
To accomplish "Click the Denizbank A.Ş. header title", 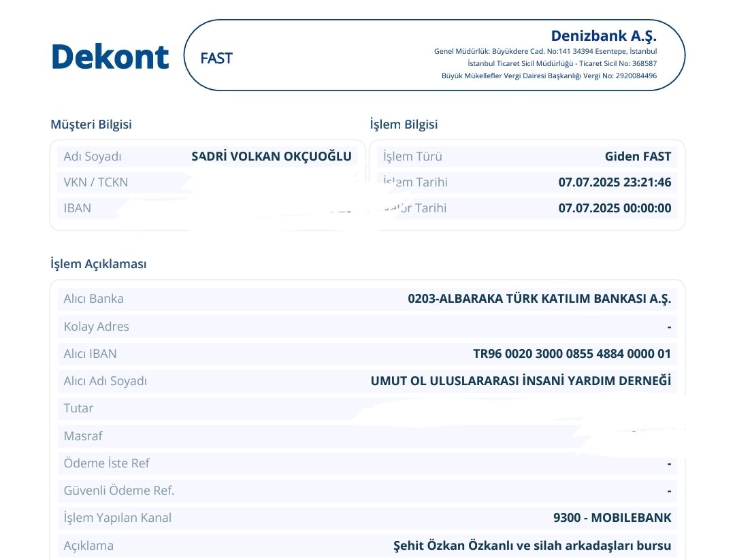I will [x=604, y=36].
